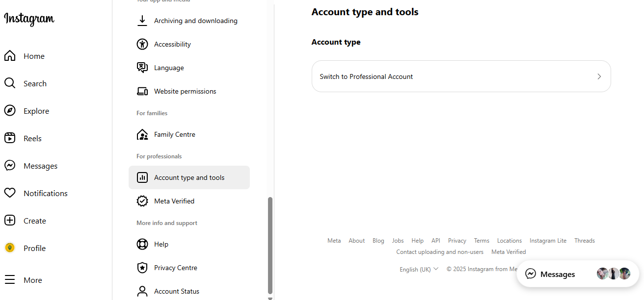Click the Privacy footer link
This screenshot has height=300, width=644.
[x=457, y=241]
